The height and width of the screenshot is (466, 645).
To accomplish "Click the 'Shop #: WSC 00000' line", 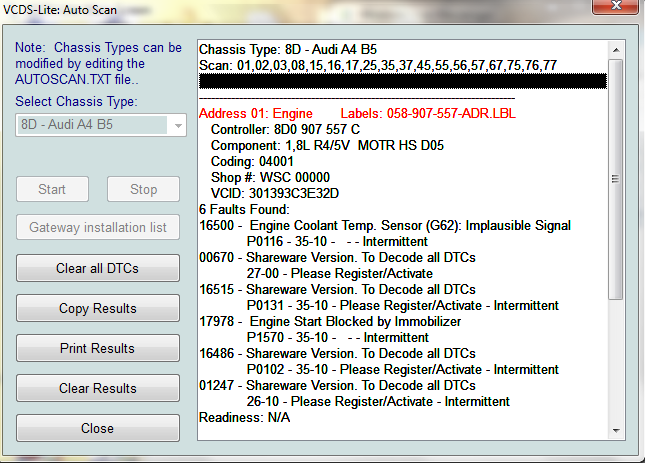I will click(x=270, y=178).
